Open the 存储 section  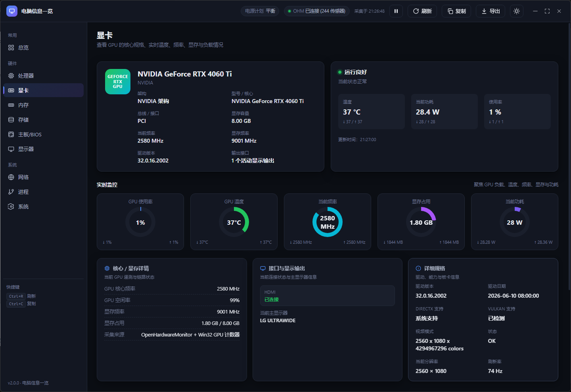[44, 120]
